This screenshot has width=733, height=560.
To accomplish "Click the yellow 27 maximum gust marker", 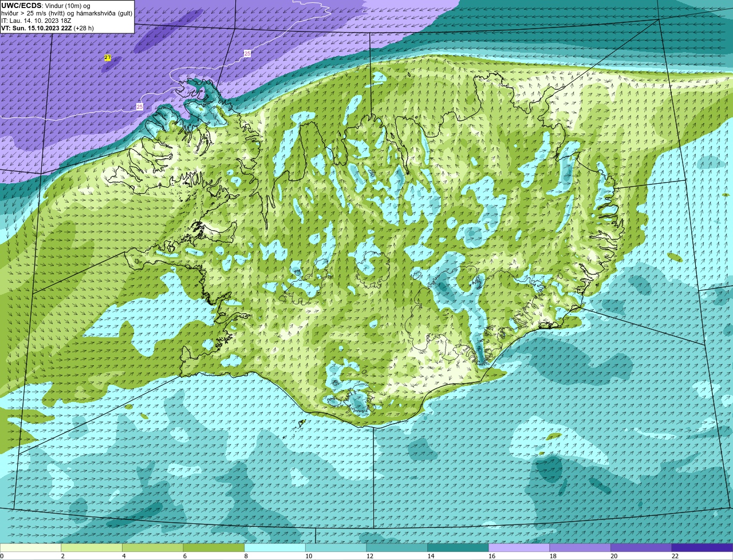I will [x=108, y=58].
